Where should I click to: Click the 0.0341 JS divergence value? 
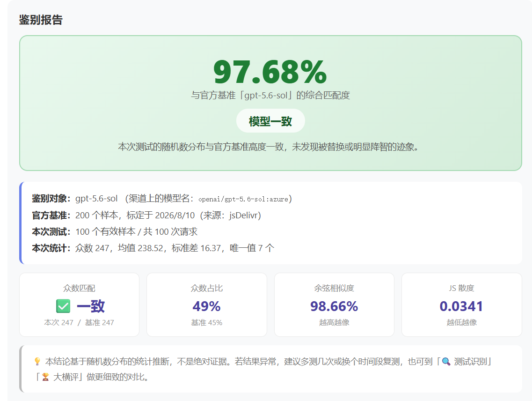coord(461,306)
